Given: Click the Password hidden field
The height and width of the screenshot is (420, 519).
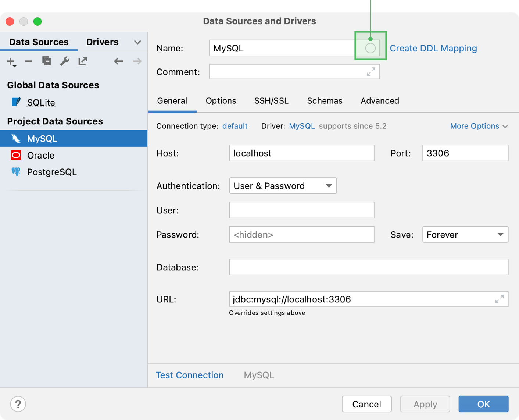Looking at the screenshot, I should (x=302, y=234).
